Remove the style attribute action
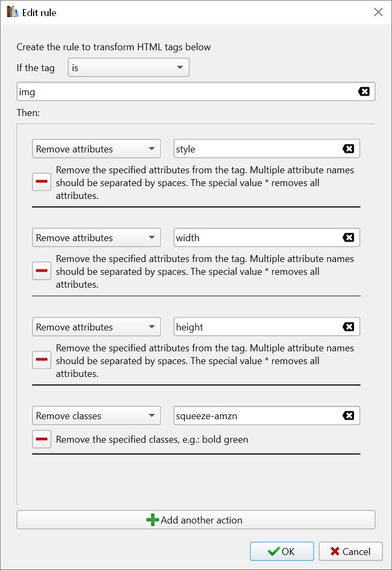This screenshot has width=392, height=570. (x=42, y=182)
